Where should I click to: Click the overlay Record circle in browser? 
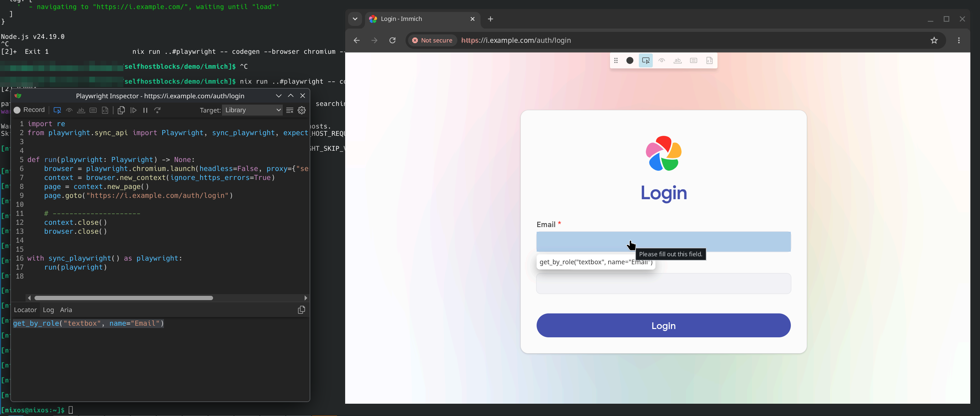630,60
